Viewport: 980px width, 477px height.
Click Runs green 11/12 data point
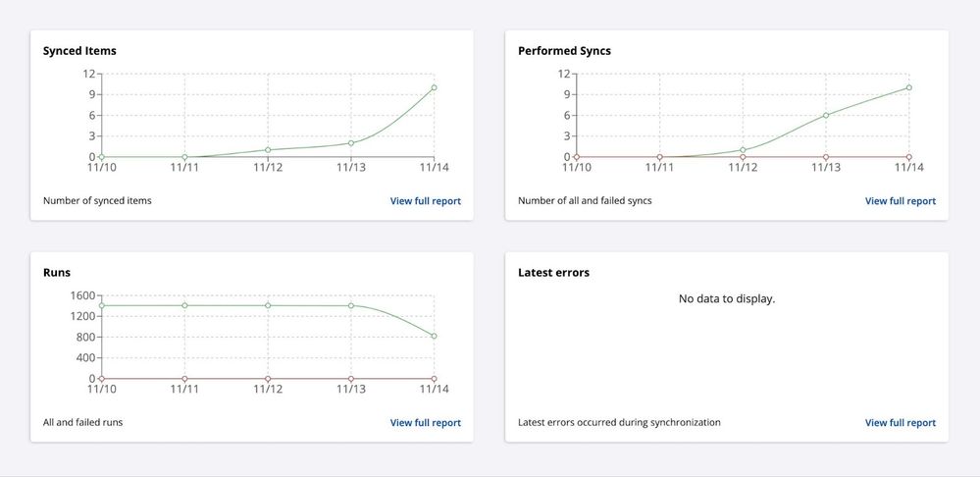pyautogui.click(x=268, y=305)
